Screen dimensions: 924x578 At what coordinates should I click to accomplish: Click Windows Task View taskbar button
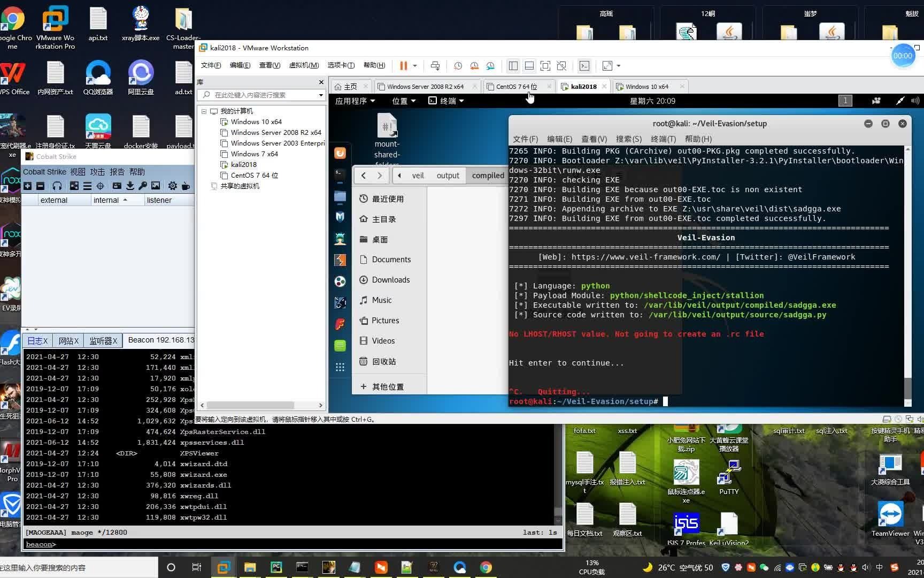[197, 567]
